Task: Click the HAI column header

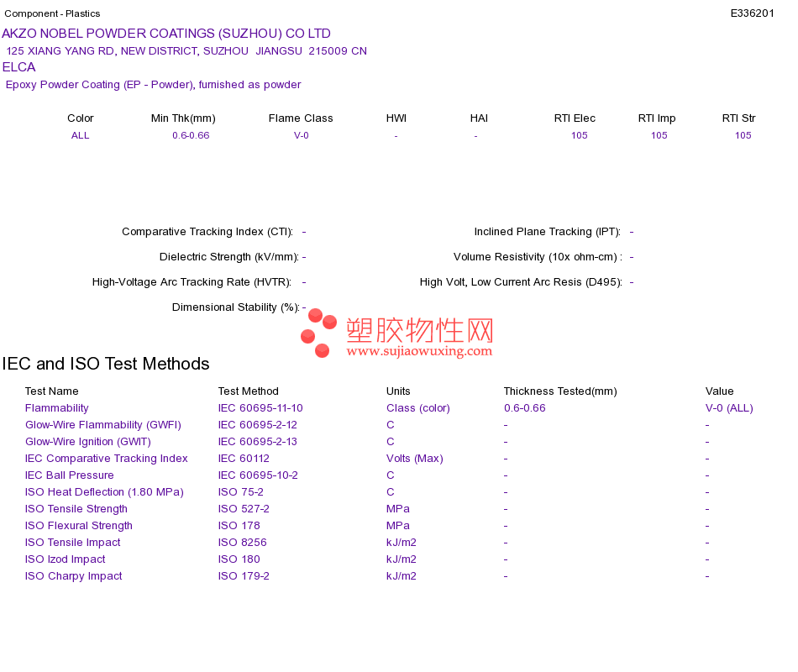Action: [479, 118]
